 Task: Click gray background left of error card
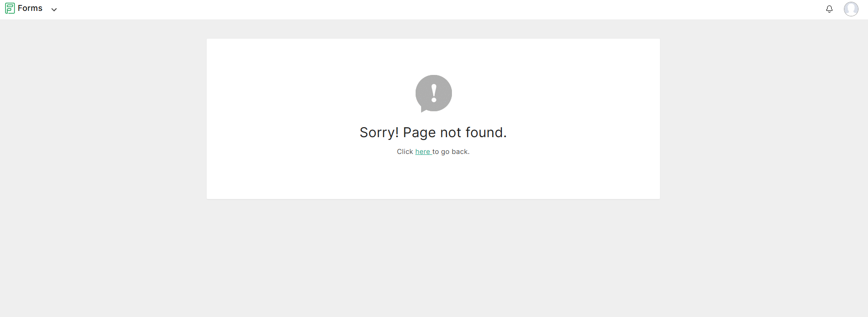(x=103, y=118)
